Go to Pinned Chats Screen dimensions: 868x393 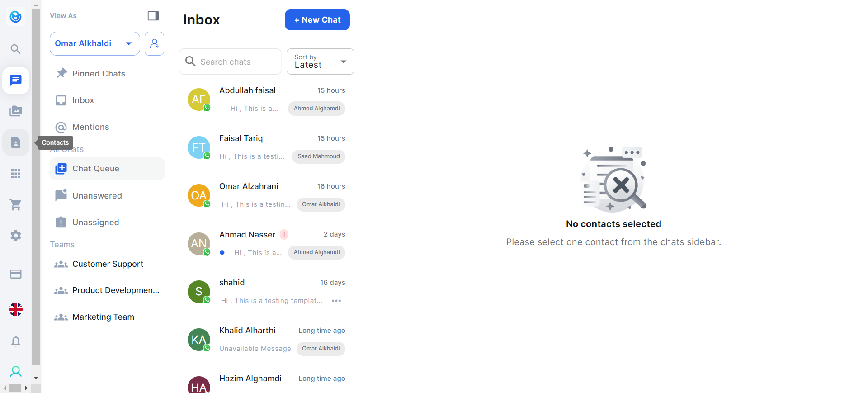99,74
